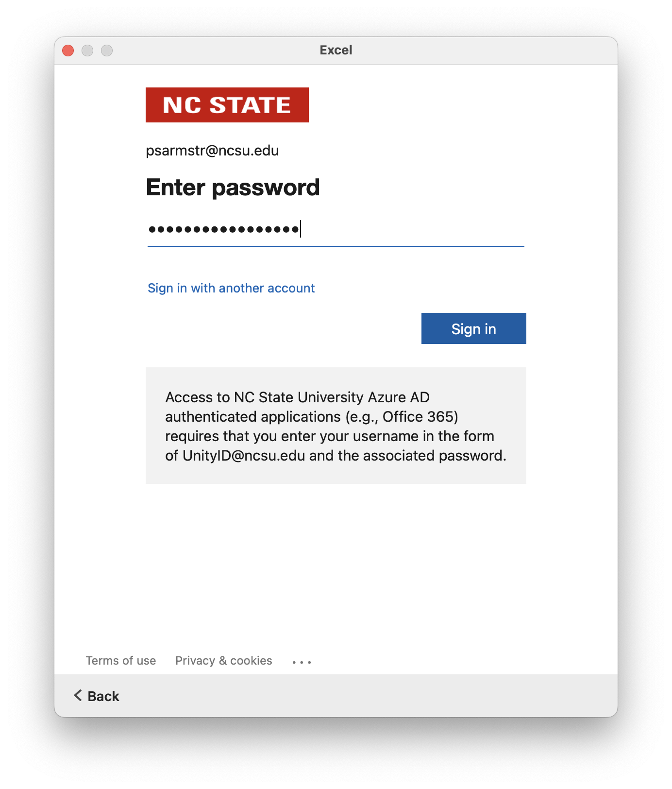Viewport: 672px width, 789px height.
Task: Go back using the Back label
Action: pos(103,696)
